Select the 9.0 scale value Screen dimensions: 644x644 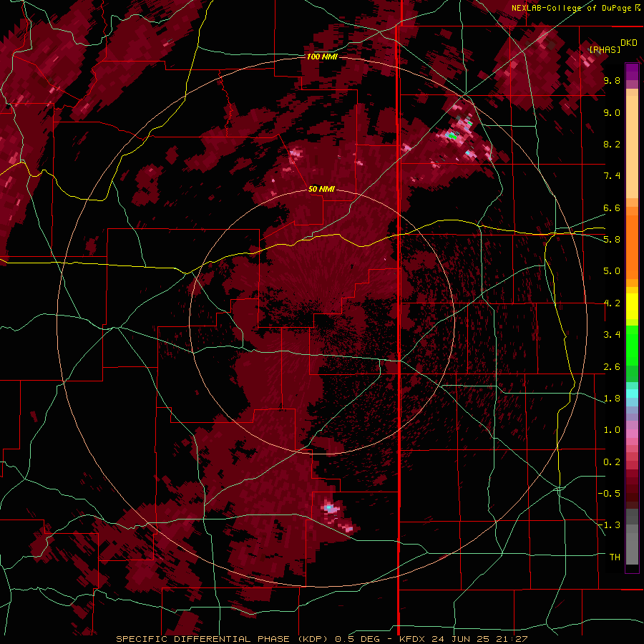click(612, 112)
